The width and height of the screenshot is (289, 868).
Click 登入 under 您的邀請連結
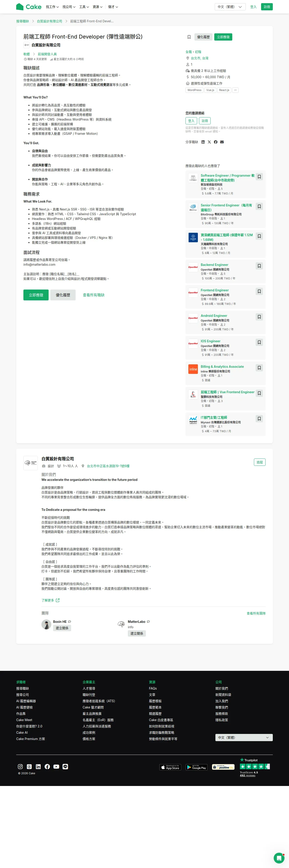click(x=191, y=121)
